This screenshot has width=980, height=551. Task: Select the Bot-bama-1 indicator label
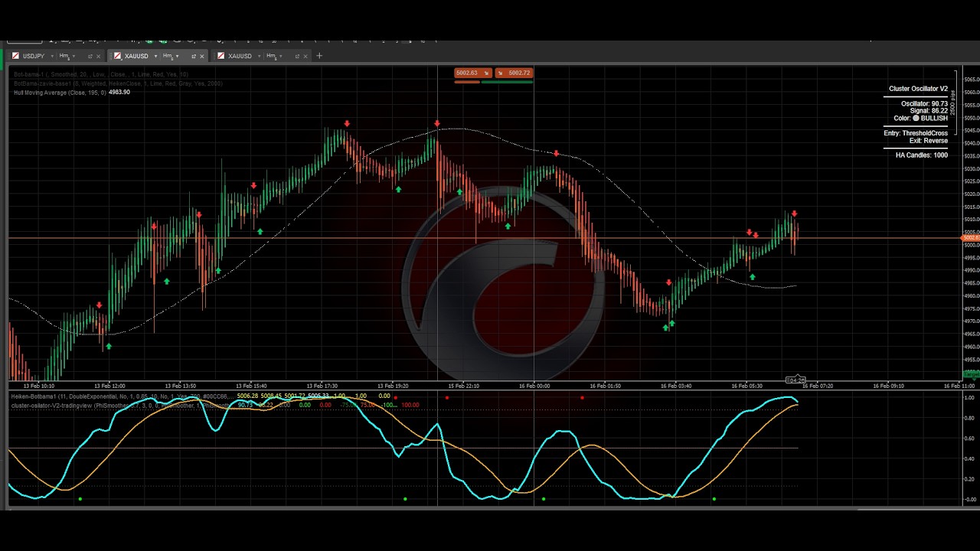[101, 74]
